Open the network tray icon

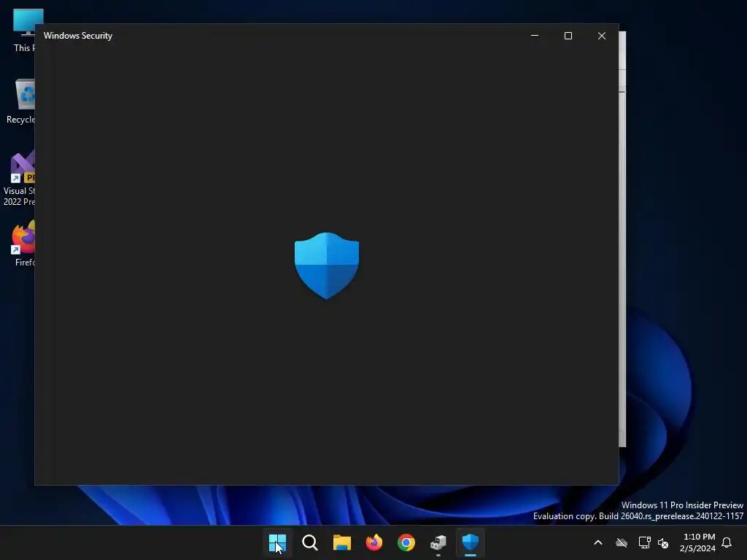coord(644,542)
